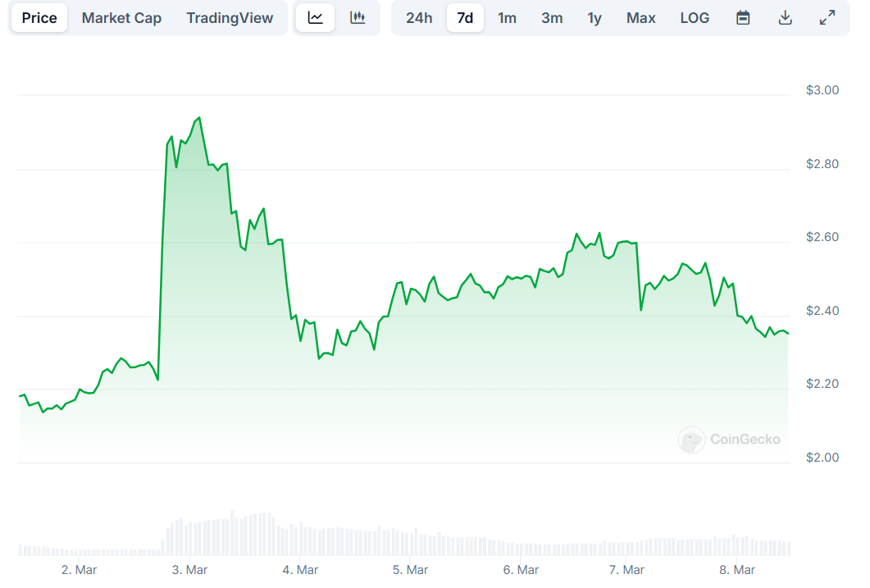Click the 2. Mar date label

pos(79,570)
